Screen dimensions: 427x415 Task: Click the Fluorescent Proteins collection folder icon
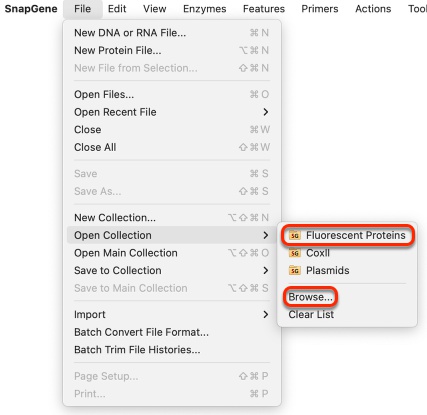pyautogui.click(x=295, y=235)
